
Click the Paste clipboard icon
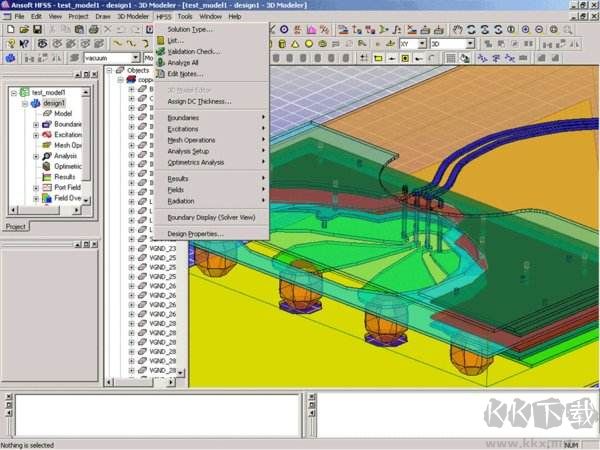[x=79, y=29]
